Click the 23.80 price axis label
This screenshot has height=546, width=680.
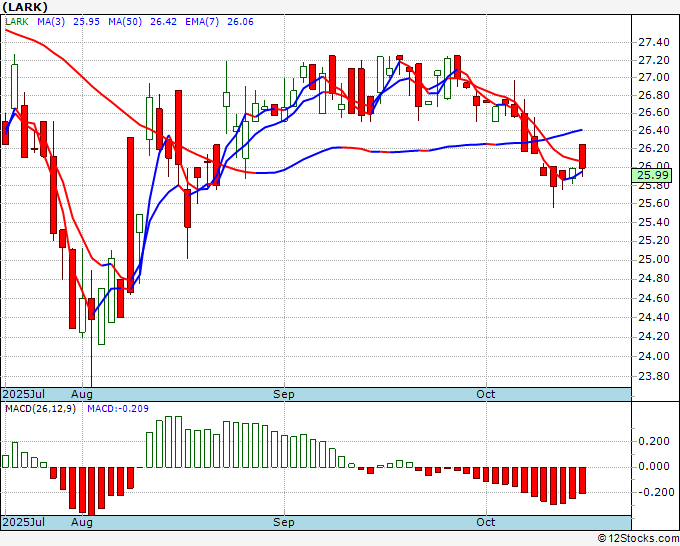pos(654,376)
